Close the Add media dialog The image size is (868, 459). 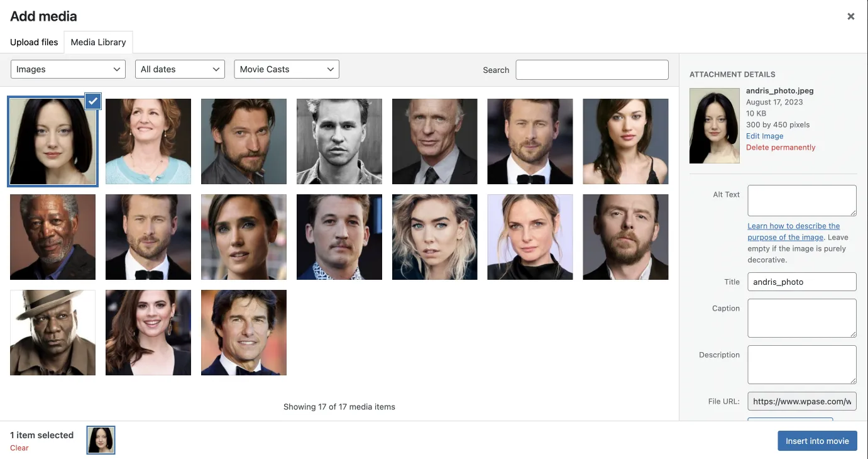click(850, 17)
